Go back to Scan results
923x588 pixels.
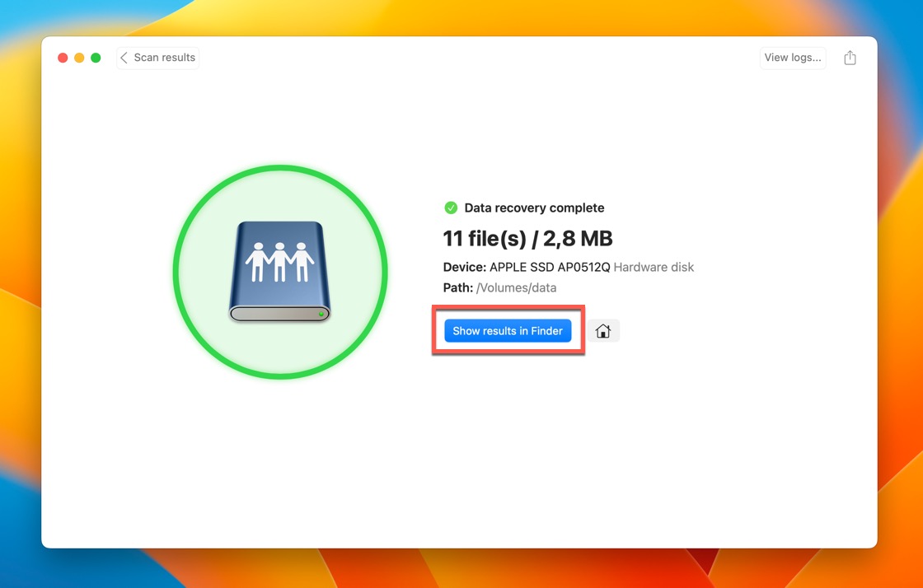pos(157,58)
